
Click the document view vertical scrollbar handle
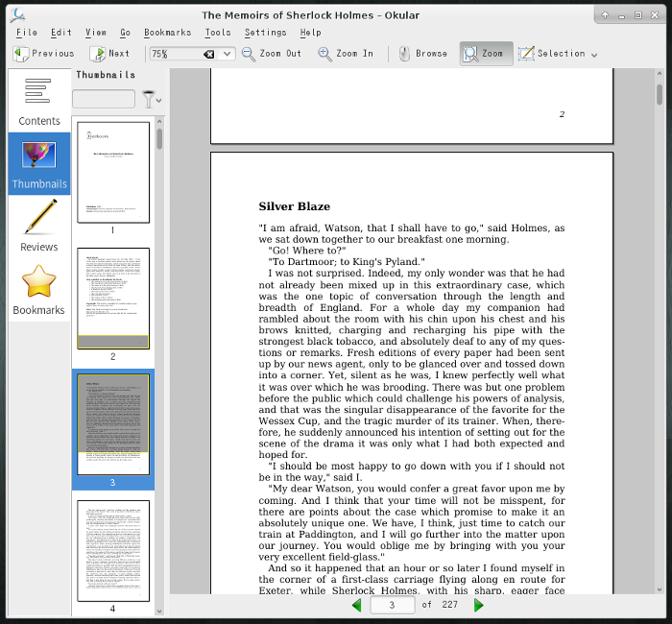tap(660, 94)
